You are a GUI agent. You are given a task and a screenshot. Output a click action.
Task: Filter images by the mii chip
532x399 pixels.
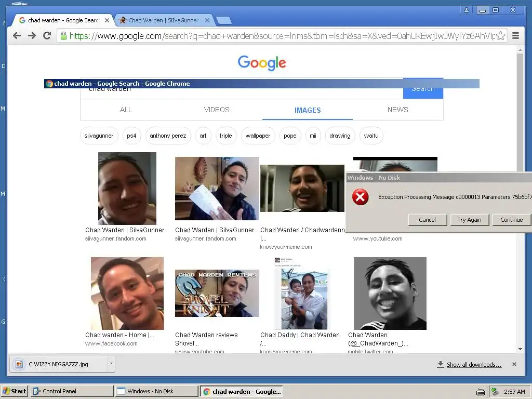[x=313, y=136]
